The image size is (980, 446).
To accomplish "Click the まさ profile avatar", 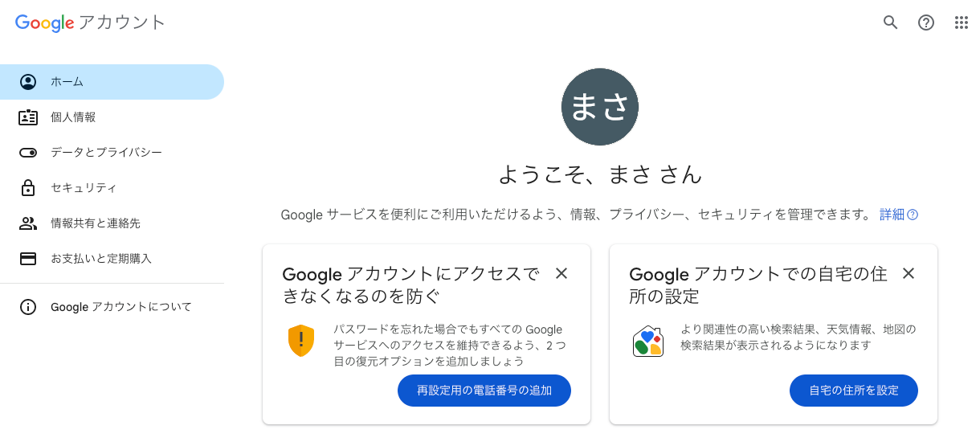I will click(600, 108).
